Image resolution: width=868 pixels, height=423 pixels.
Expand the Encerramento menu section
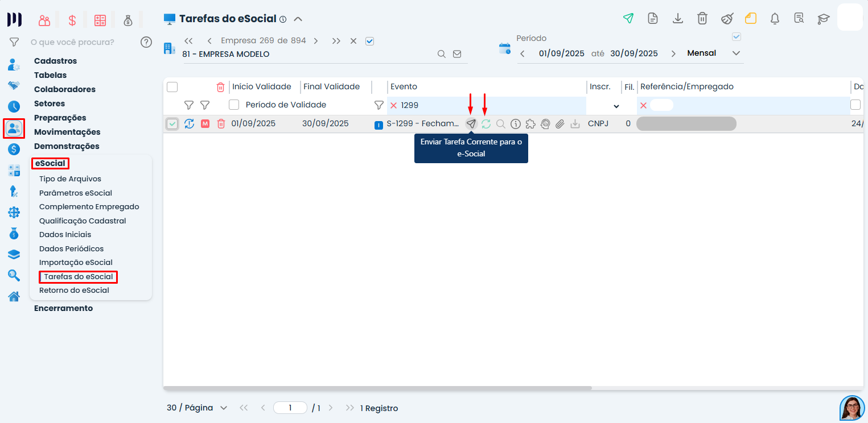pyautogui.click(x=63, y=308)
